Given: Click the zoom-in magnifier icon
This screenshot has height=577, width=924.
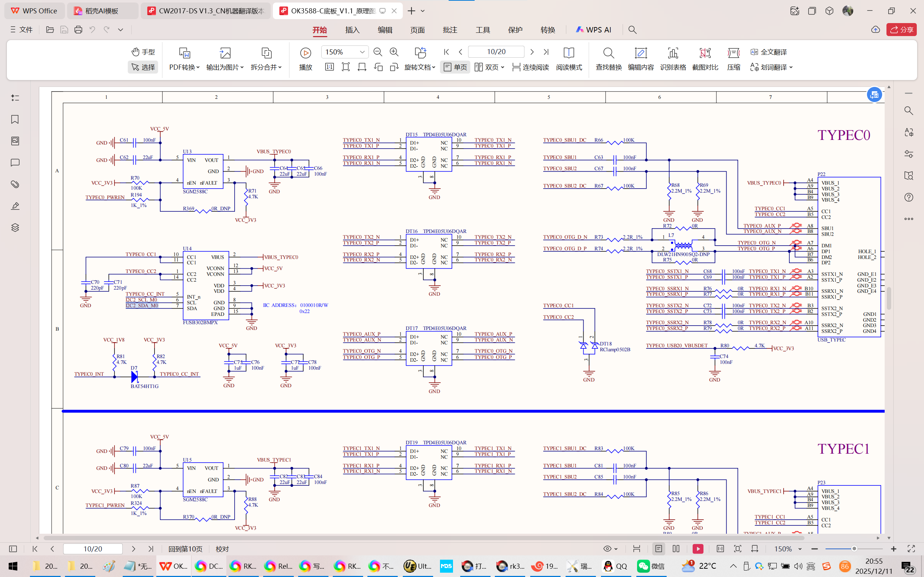Looking at the screenshot, I should [394, 52].
